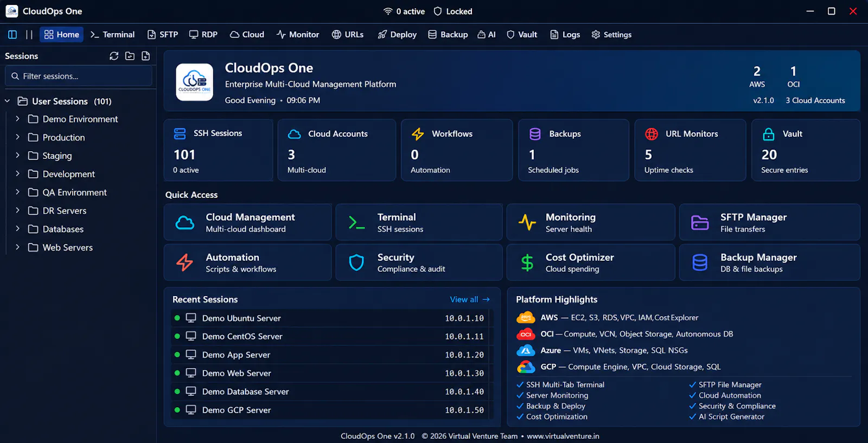
Task: Click the OCI account count in header
Action: click(x=794, y=76)
